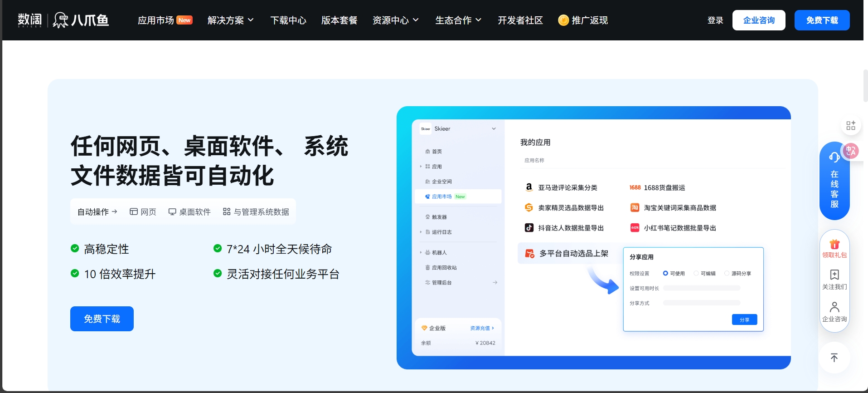The width and height of the screenshot is (868, 393).
Task: Click the back-to-top arrow button
Action: coord(834,358)
